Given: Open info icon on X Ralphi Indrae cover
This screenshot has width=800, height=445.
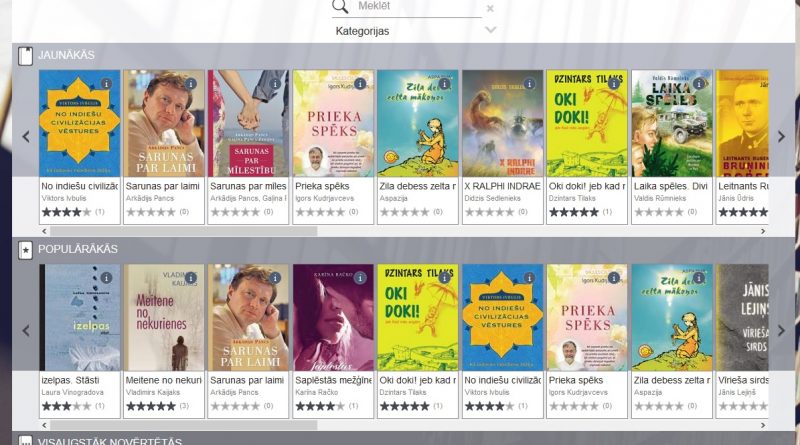Looking at the screenshot, I should 529,84.
